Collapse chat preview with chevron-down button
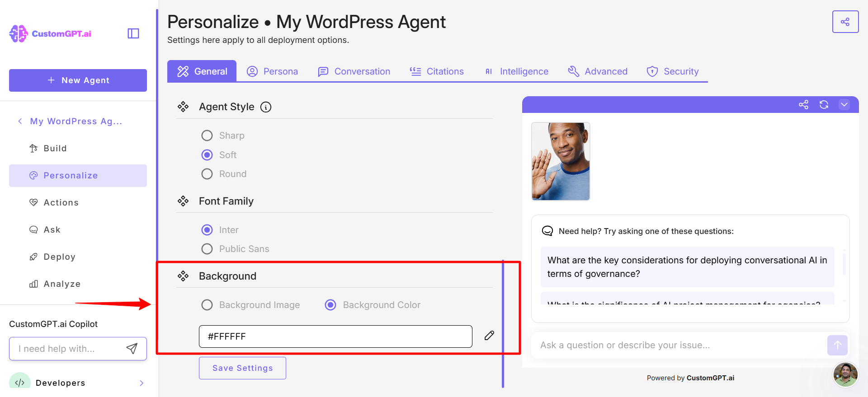868x397 pixels. (x=844, y=105)
